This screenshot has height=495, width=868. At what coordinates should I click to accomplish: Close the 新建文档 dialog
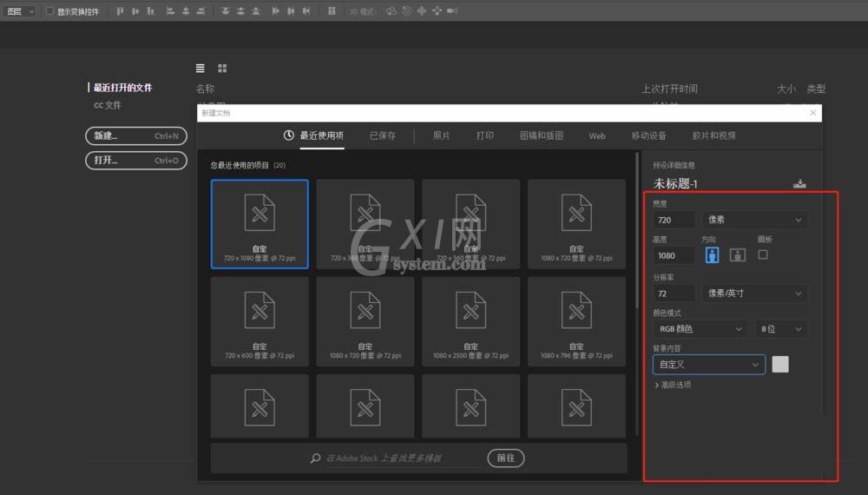click(x=812, y=113)
